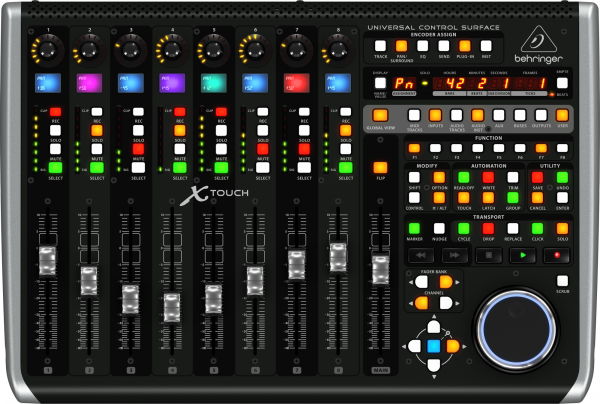The image size is (600, 404).
Task: Select Pan/Surround encoder assign
Action: [x=401, y=46]
